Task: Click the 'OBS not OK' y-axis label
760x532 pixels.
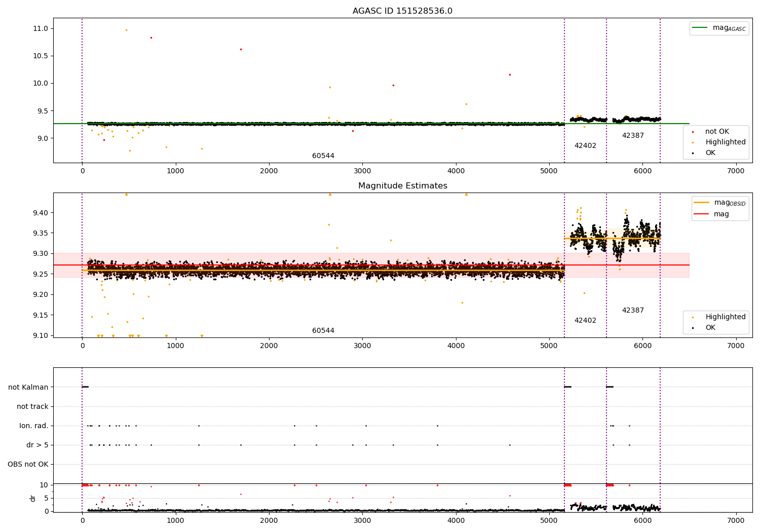Action: [28, 465]
